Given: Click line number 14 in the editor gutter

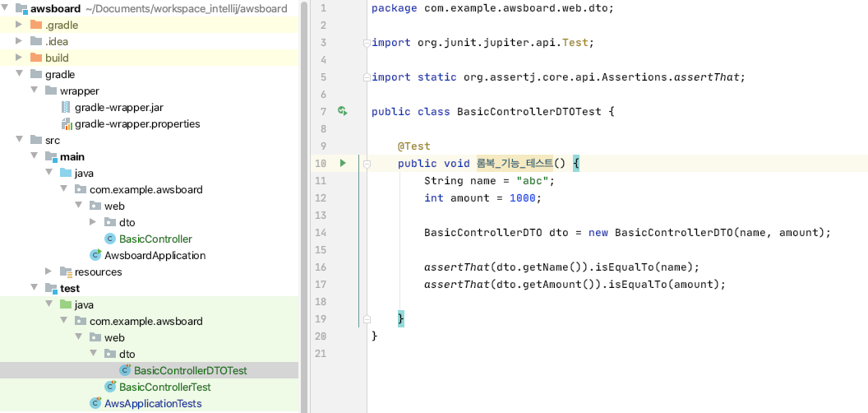Looking at the screenshot, I should coord(321,233).
